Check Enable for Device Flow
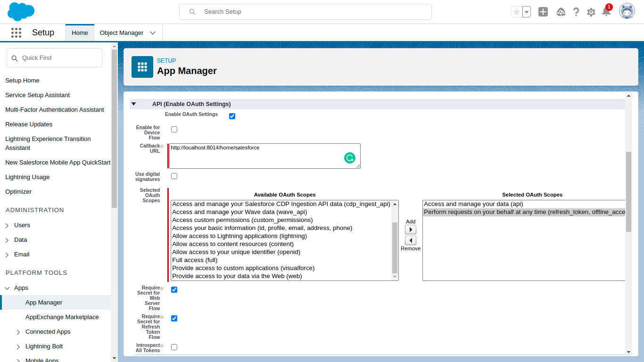644x362 pixels. point(174,129)
